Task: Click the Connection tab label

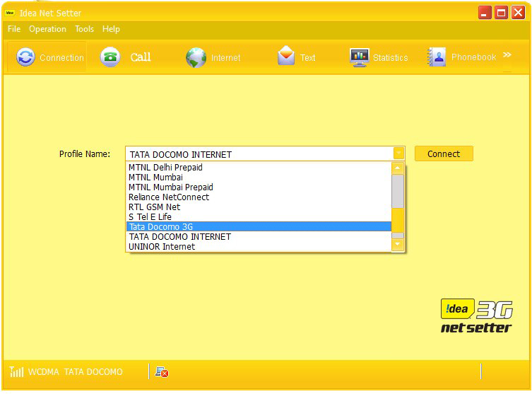Action: 61,58
